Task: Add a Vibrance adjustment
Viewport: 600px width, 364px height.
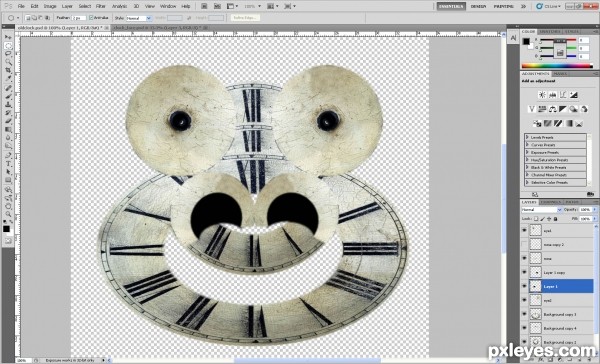Action: (x=532, y=109)
